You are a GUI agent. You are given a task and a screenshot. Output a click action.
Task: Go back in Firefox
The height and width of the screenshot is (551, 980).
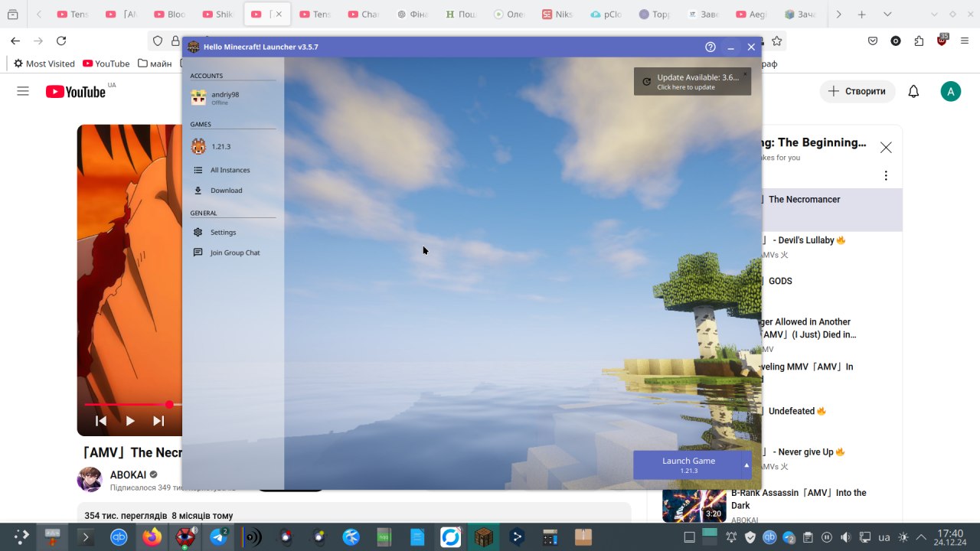(16, 41)
